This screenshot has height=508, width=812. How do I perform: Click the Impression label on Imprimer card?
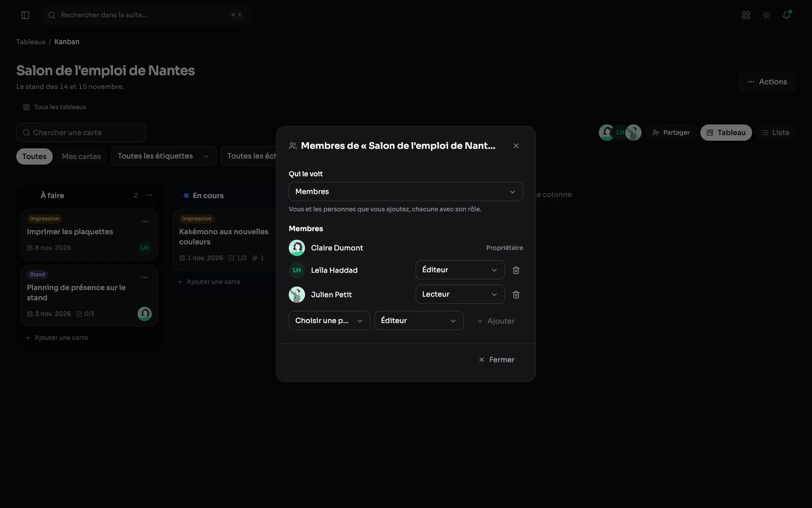tap(45, 219)
